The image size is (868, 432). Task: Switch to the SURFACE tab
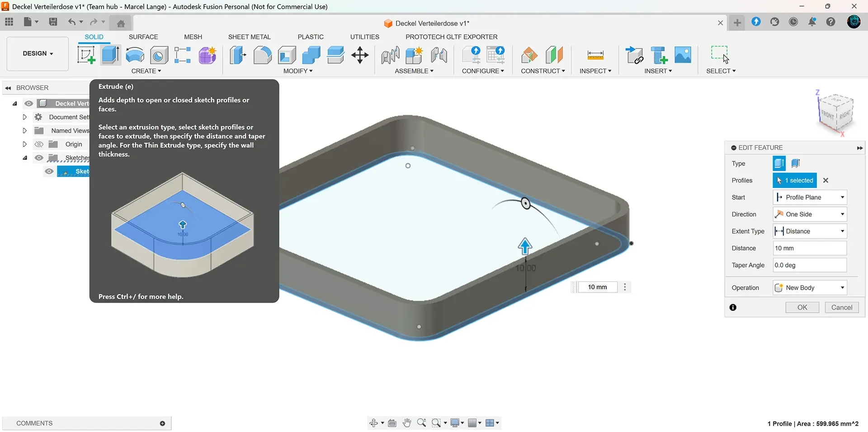pos(143,37)
